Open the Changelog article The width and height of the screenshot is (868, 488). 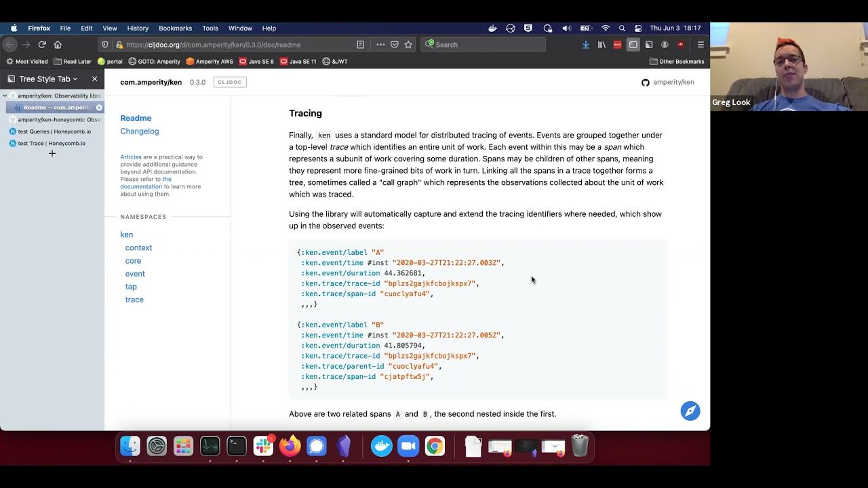(140, 131)
